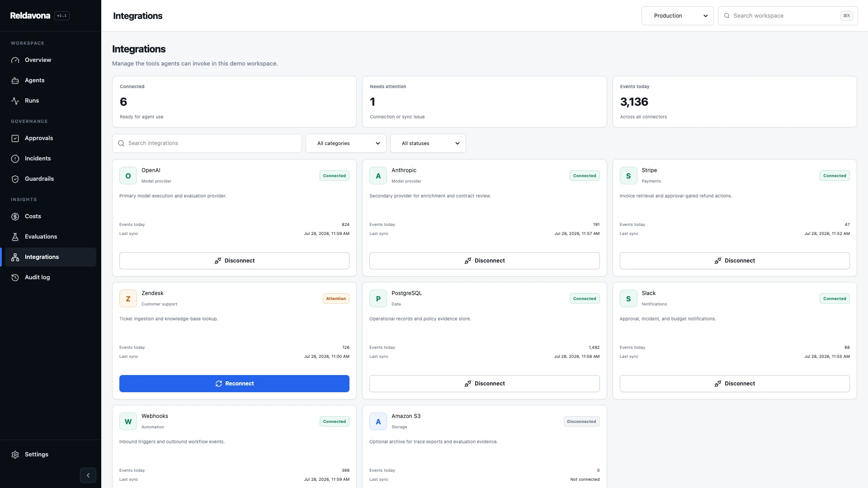The height and width of the screenshot is (488, 868).
Task: Click the Zendesk card title
Action: point(152,293)
